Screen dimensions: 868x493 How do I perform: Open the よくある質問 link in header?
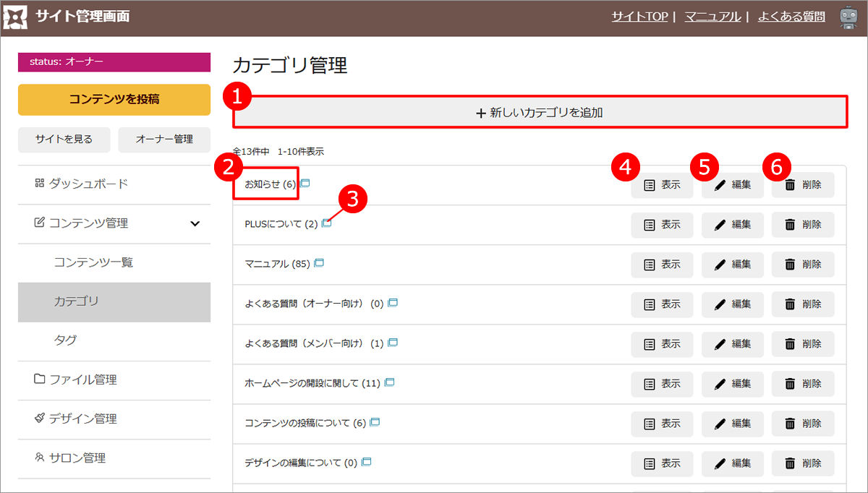(791, 17)
